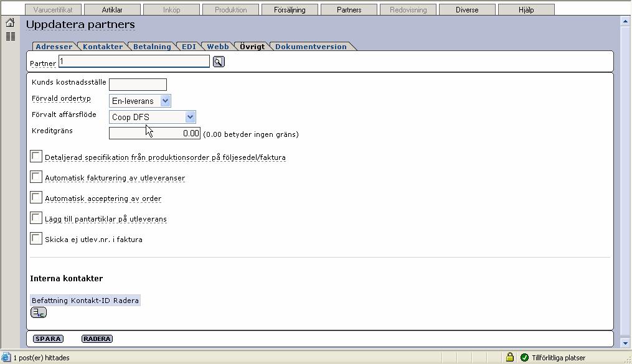
Task: Open the list view icon below home
Action: pos(11,36)
